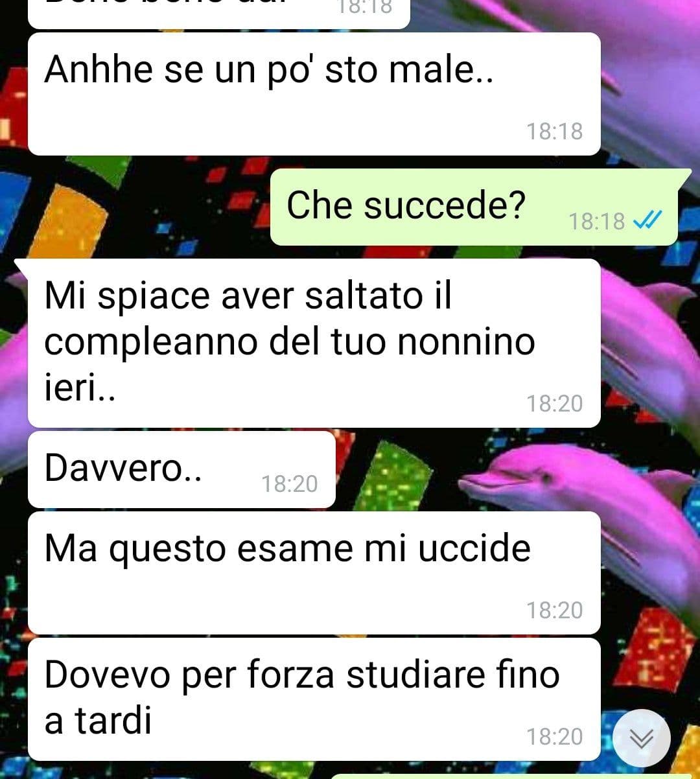700x779 pixels.
Task: Tap timestamp of the 'studiare fino a tardi' message
Action: click(554, 737)
